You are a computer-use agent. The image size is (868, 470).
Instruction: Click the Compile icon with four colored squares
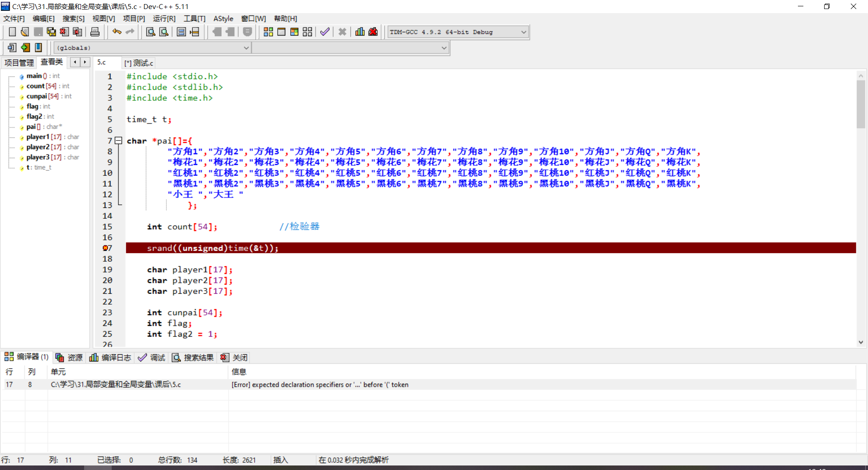(268, 32)
